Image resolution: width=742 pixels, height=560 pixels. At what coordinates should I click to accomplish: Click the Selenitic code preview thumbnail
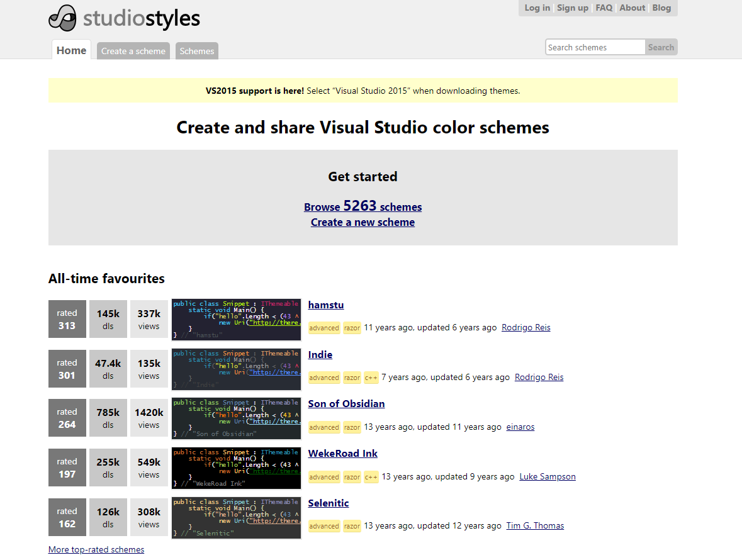coord(236,517)
